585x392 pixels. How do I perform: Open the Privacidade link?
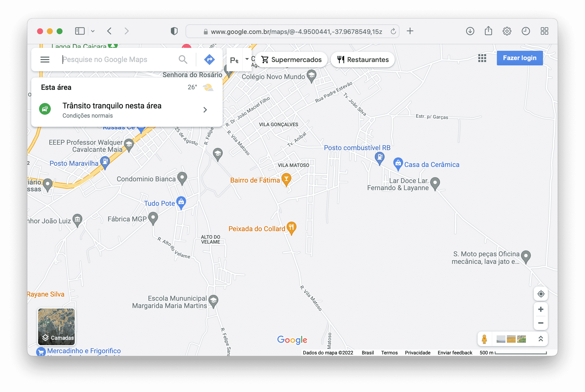pyautogui.click(x=418, y=353)
